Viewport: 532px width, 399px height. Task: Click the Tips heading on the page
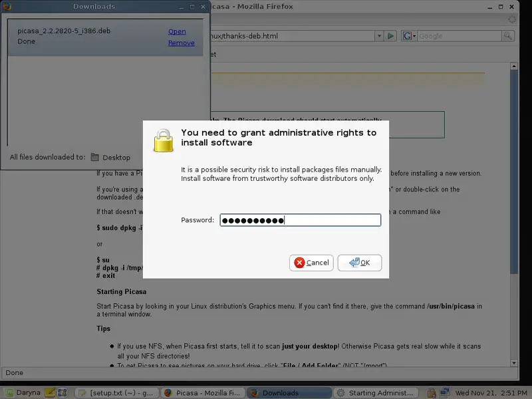tap(104, 329)
